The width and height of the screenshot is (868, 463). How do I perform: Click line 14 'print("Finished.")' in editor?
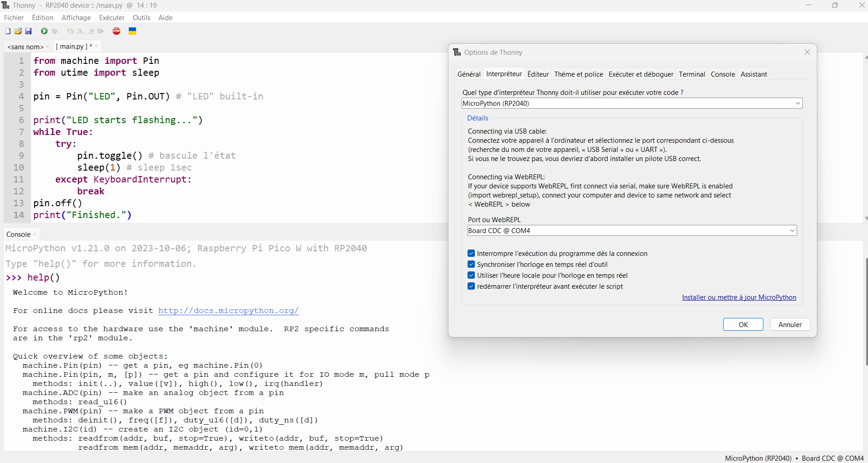click(x=82, y=215)
